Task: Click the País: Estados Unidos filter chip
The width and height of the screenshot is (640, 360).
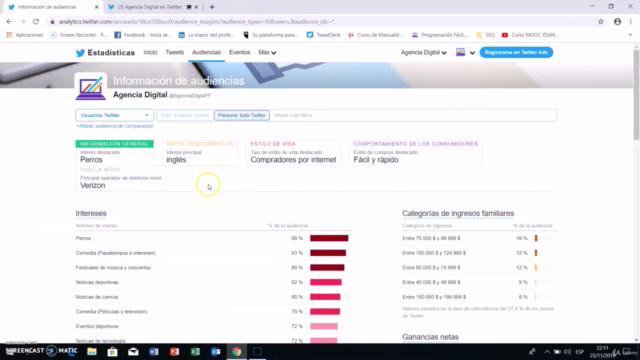Action: (x=185, y=115)
